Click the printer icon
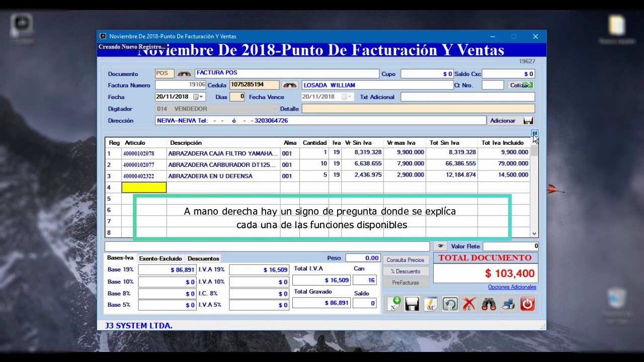644x362 pixels. point(508,304)
